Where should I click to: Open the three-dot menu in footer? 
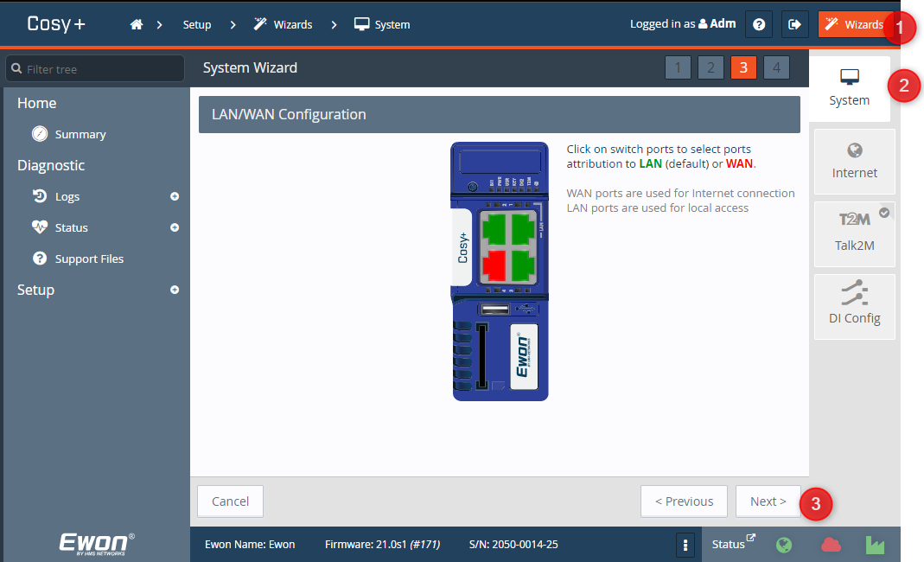click(685, 545)
